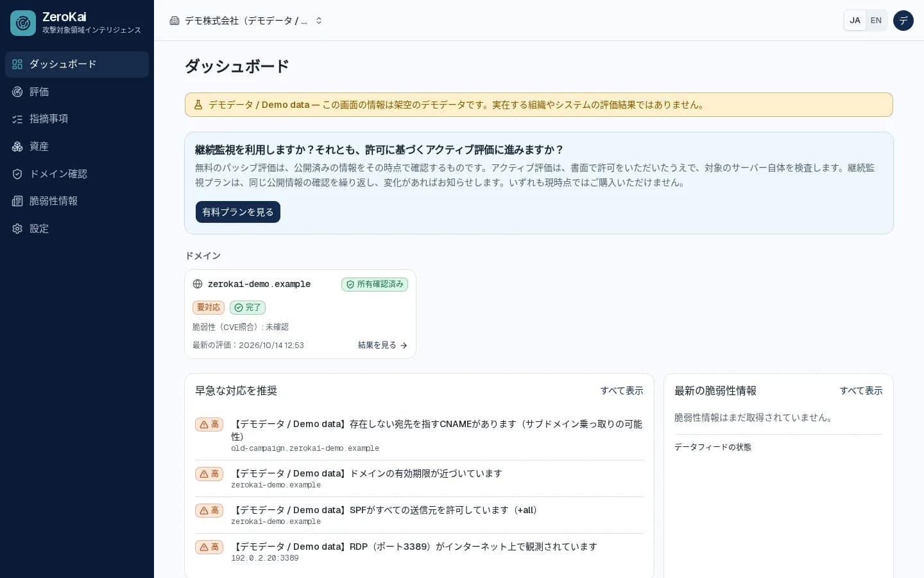Screen dimensions: 924x578
Task: Open the データフィードの状態 link
Action: tap(713, 447)
